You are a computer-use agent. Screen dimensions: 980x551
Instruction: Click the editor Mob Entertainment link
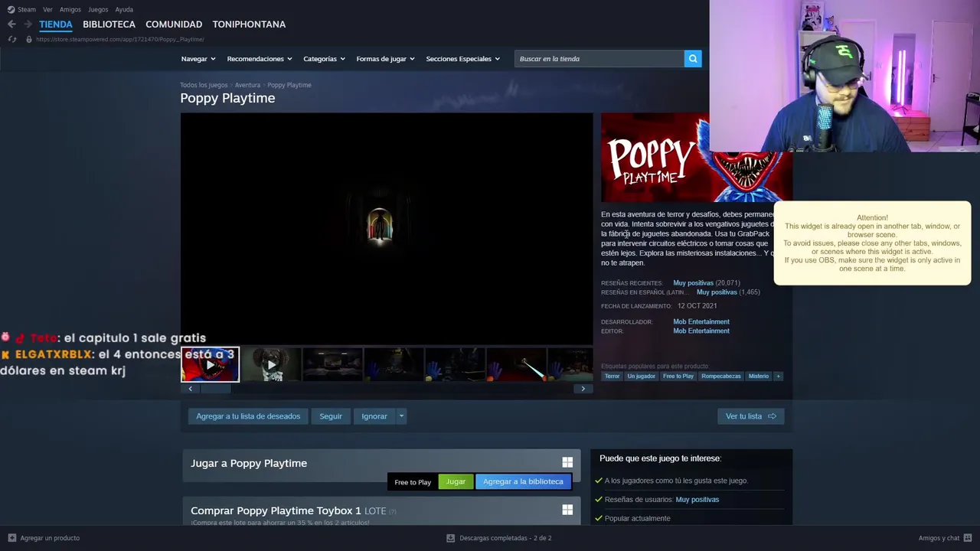point(701,331)
